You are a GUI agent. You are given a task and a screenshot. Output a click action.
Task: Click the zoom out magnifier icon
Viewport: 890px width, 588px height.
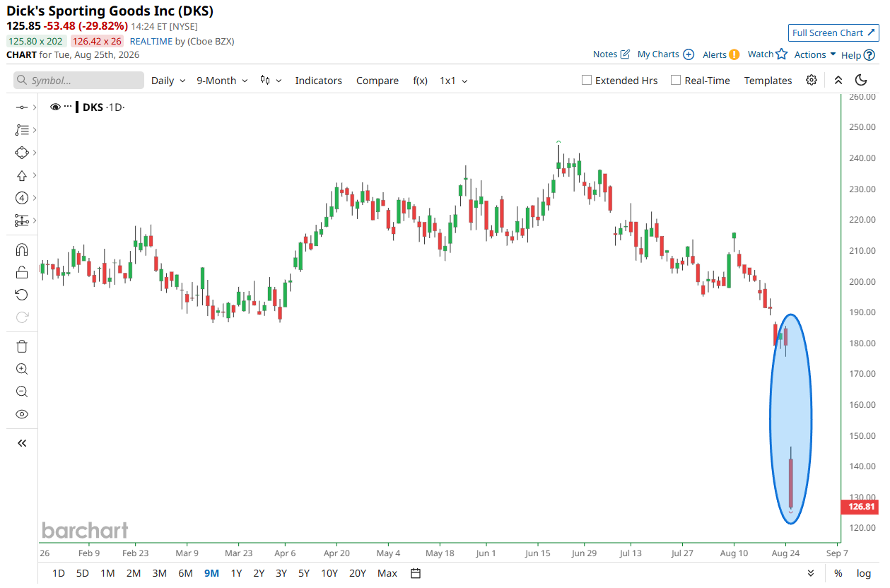21,392
